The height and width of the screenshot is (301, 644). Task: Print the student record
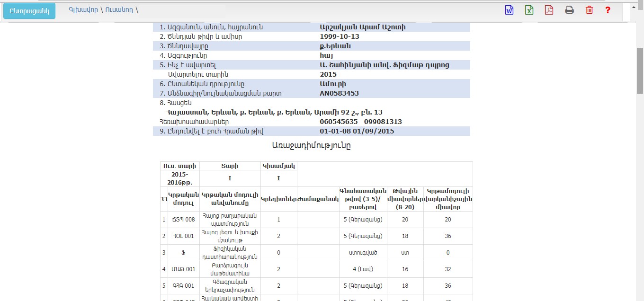569,10
